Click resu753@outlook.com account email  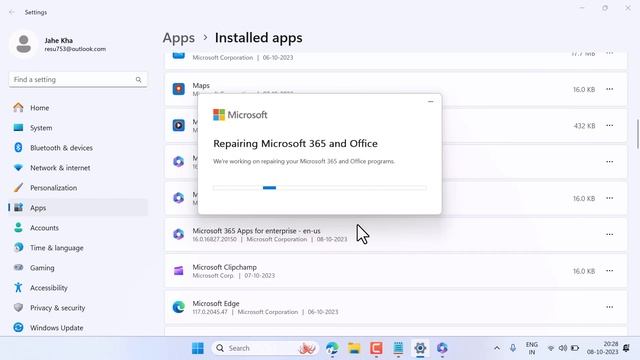75,49
